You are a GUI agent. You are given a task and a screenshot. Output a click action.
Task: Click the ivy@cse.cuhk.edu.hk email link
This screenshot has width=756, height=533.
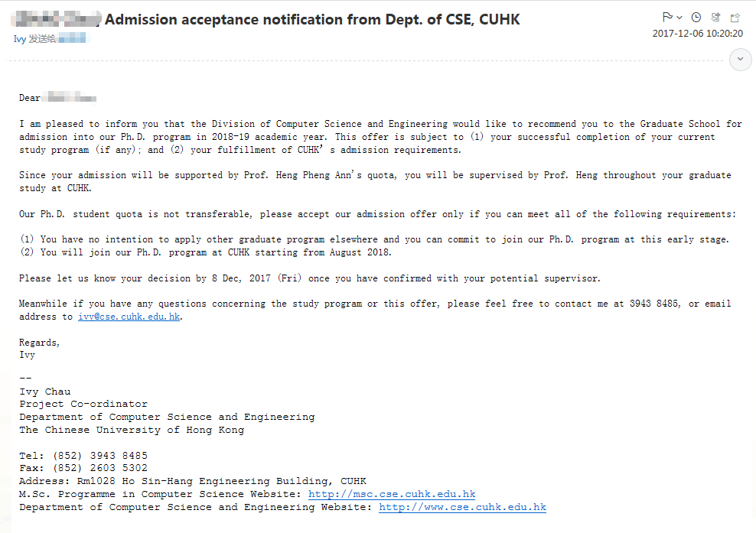129,317
